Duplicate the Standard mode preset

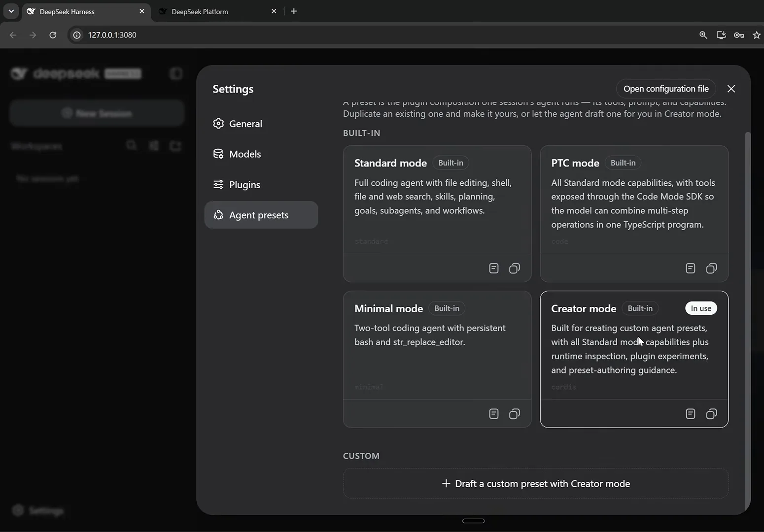tap(515, 268)
